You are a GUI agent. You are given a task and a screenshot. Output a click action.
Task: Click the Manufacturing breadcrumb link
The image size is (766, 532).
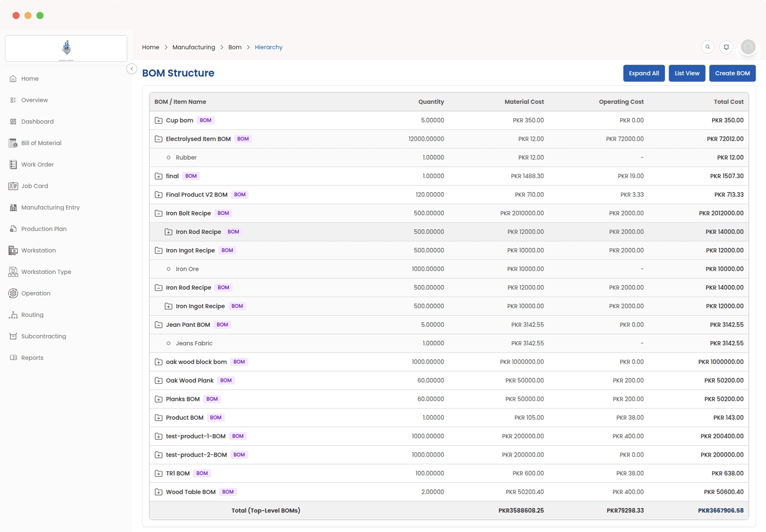coord(193,47)
